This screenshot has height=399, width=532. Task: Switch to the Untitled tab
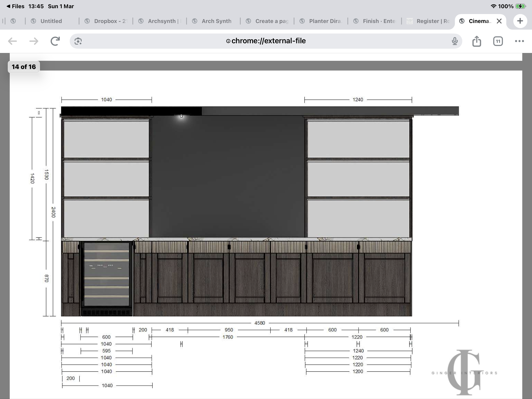(51, 21)
